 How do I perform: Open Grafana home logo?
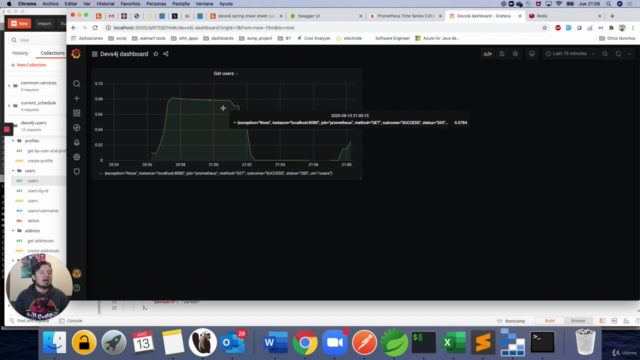[76, 54]
